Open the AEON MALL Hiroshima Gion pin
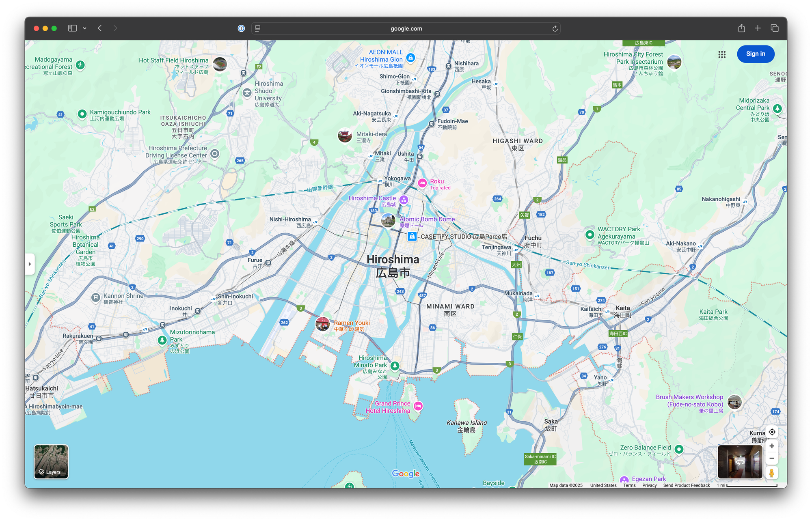The height and width of the screenshot is (521, 812). pyautogui.click(x=410, y=58)
